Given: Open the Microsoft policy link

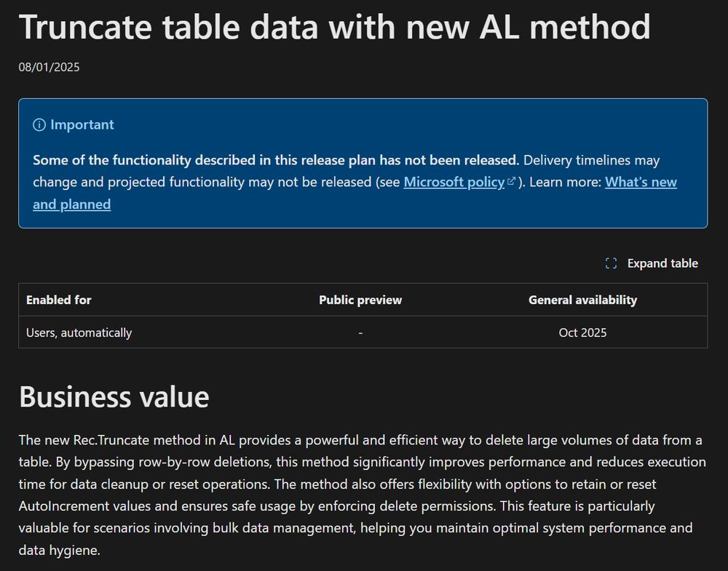Looking at the screenshot, I should 454,182.
